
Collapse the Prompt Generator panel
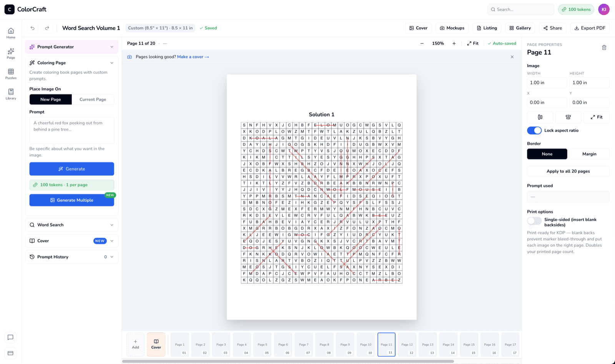pyautogui.click(x=71, y=47)
